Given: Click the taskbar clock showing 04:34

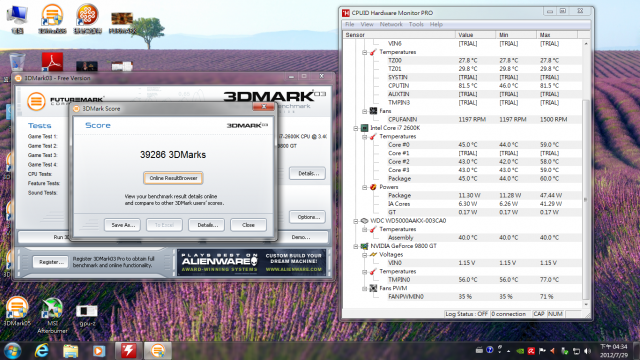Looking at the screenshot, I should click(x=613, y=351).
